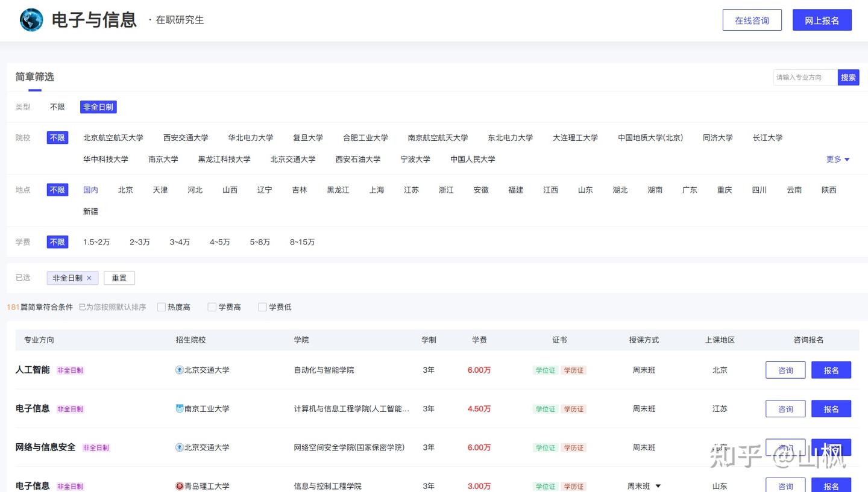The height and width of the screenshot is (492, 868).
Task: Click 报名 in the 南京工业大学 row
Action: point(831,409)
